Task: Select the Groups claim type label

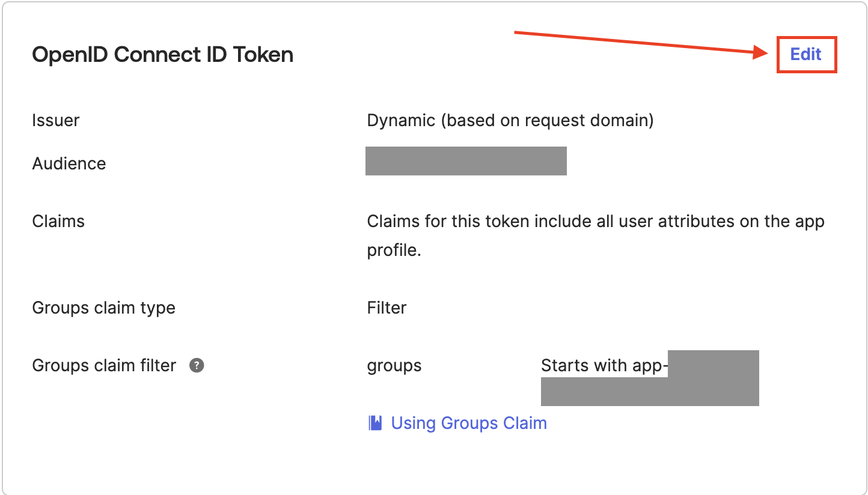Action: coord(104,308)
